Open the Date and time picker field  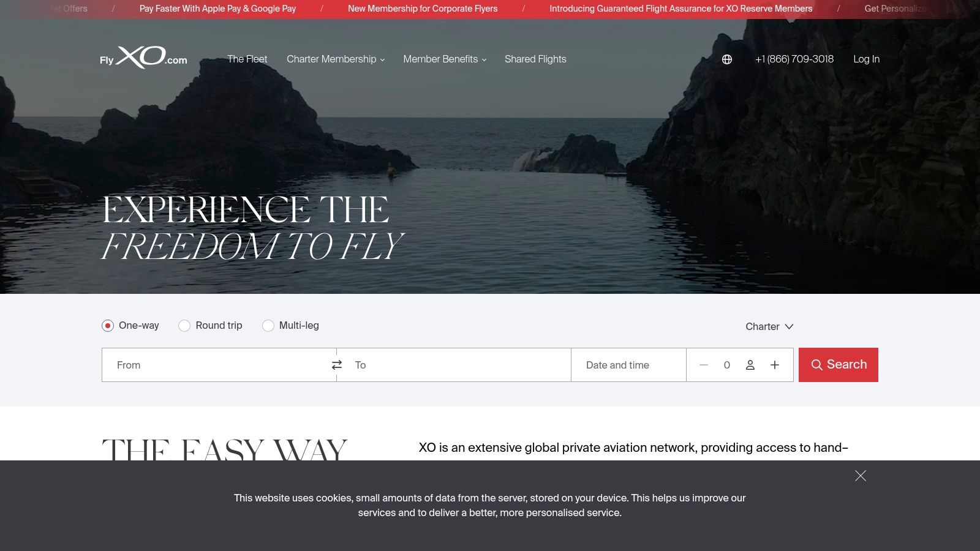(x=628, y=365)
